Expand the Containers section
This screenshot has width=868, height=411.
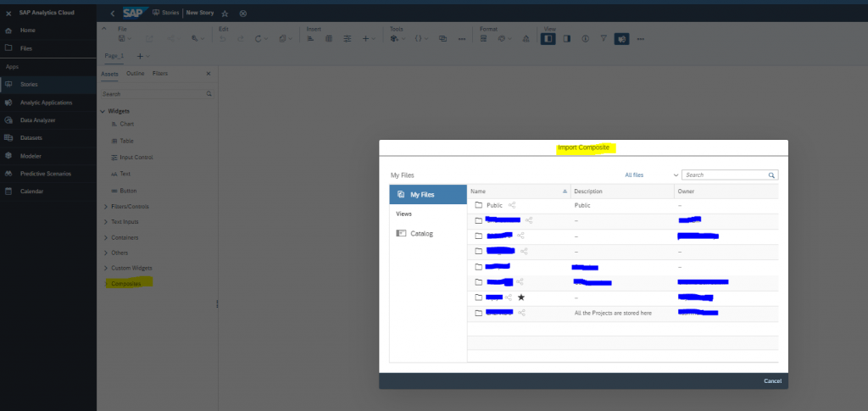pos(106,237)
